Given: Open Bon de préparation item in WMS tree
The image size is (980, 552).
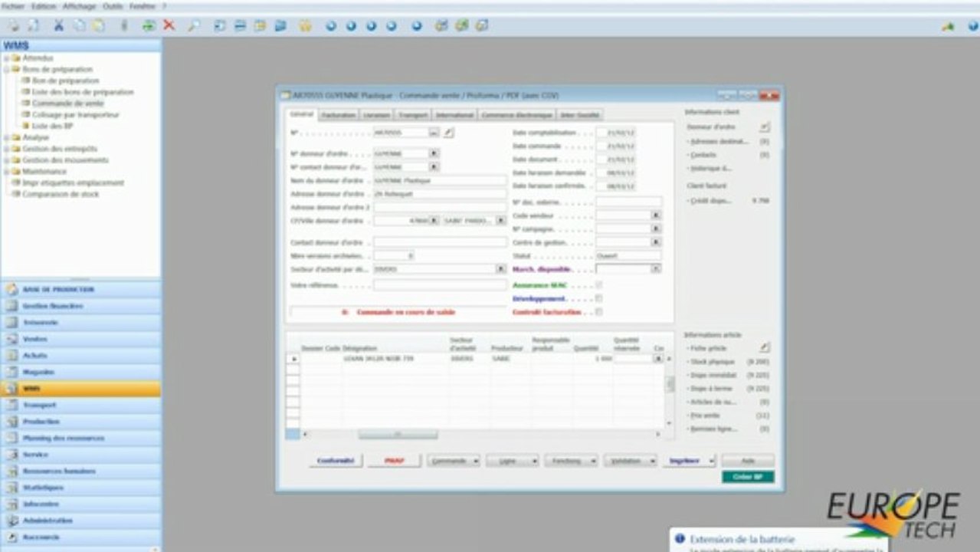Looking at the screenshot, I should point(66,80).
